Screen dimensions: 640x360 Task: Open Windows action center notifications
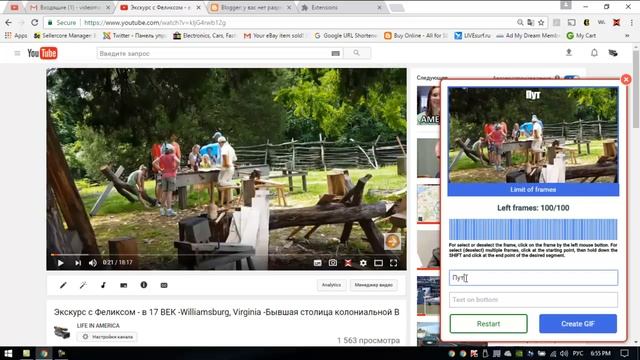click(624, 353)
